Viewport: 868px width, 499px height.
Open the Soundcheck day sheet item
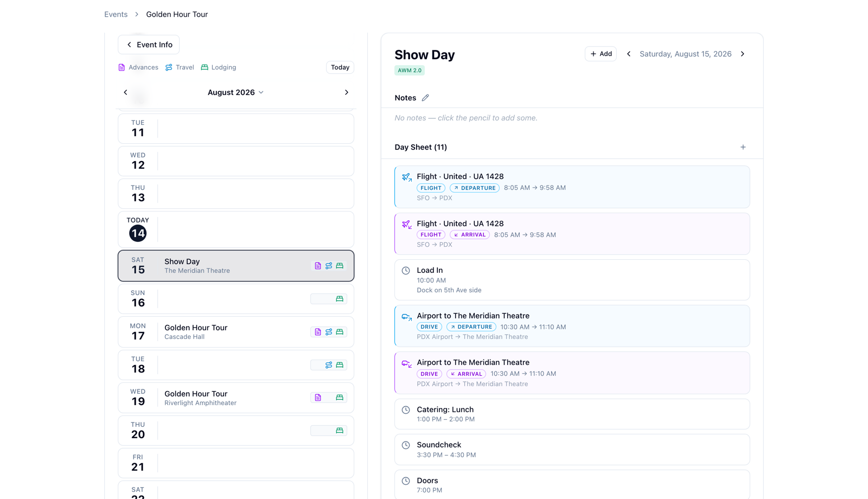(572, 450)
